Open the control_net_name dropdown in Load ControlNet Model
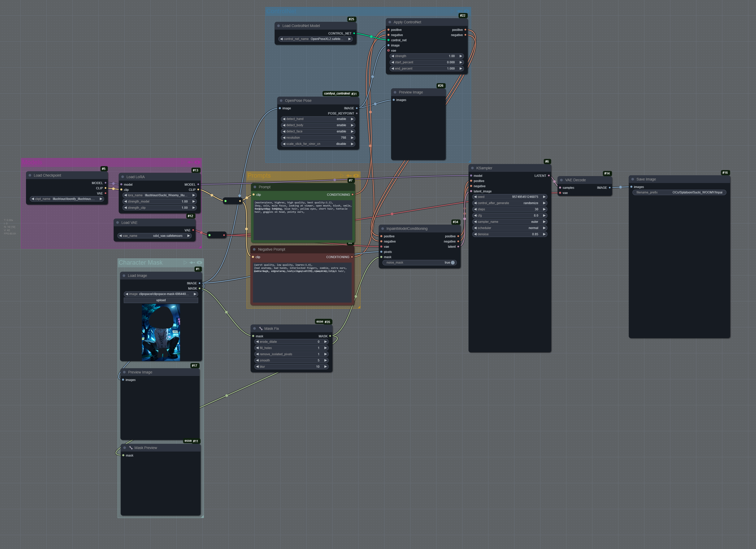This screenshot has width=756, height=549. click(x=315, y=39)
